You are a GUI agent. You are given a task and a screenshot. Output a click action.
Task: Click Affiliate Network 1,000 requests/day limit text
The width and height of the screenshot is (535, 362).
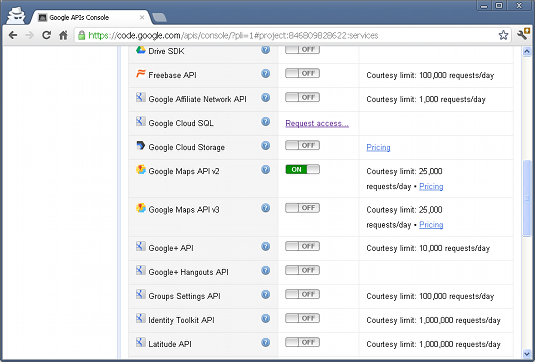[x=426, y=99]
